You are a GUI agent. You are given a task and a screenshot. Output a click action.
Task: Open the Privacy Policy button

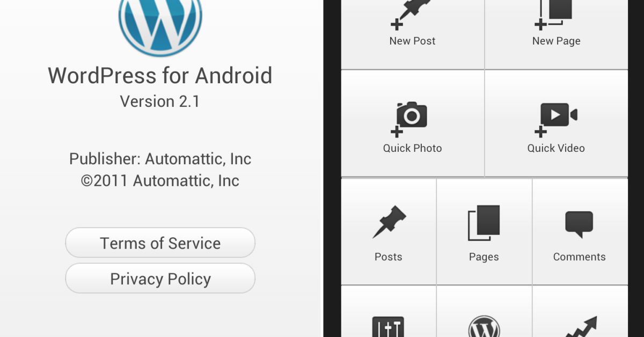(x=160, y=279)
